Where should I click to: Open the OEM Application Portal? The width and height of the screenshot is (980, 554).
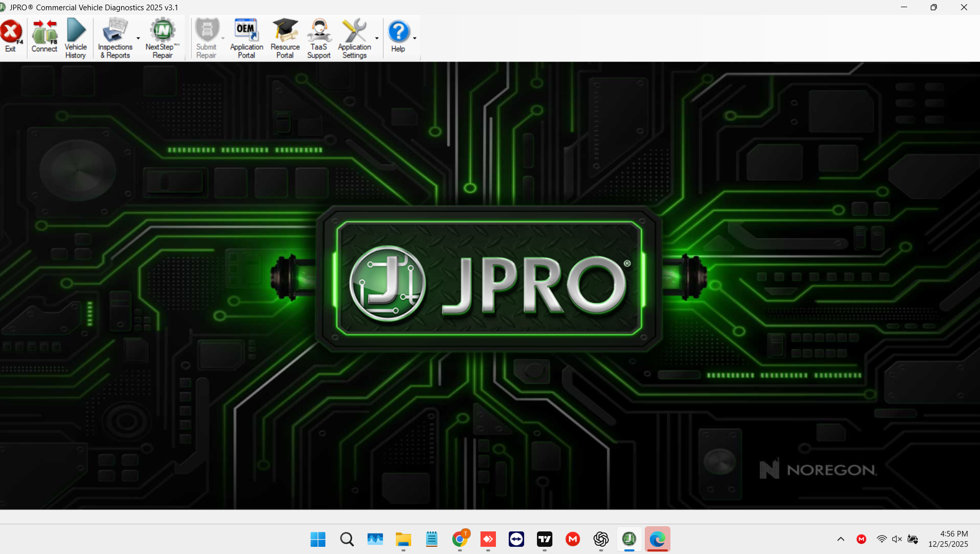(246, 36)
